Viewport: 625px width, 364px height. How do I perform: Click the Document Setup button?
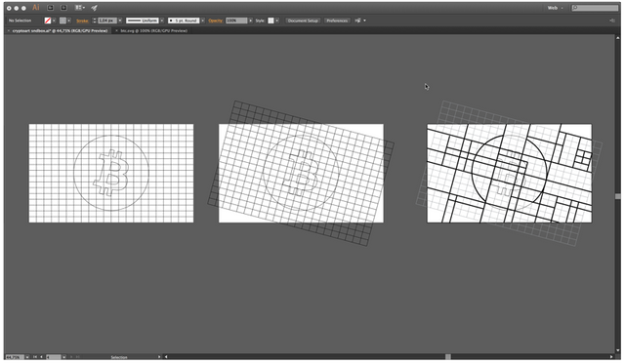(x=303, y=20)
